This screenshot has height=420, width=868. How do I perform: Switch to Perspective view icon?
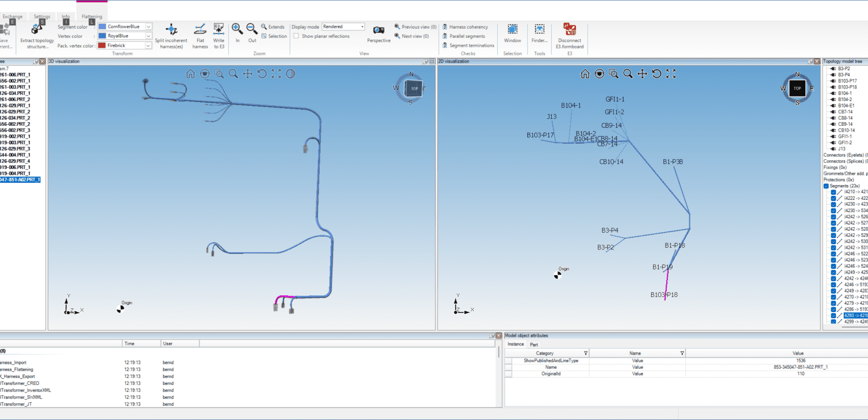coord(378,30)
